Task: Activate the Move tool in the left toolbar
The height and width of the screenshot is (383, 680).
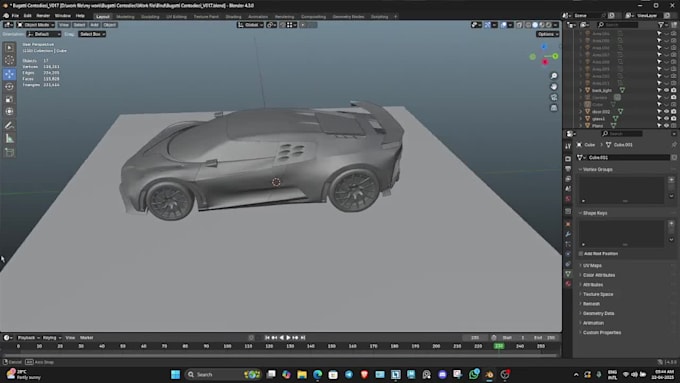Action: [9, 74]
